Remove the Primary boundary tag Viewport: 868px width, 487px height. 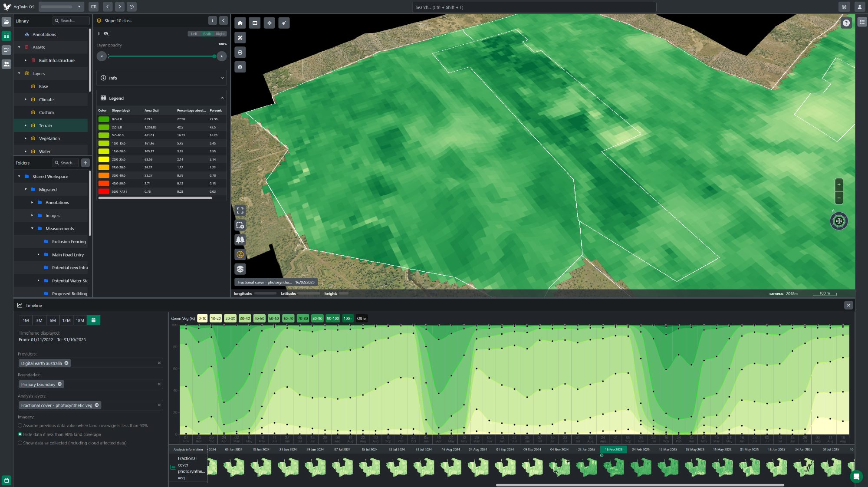click(x=59, y=384)
